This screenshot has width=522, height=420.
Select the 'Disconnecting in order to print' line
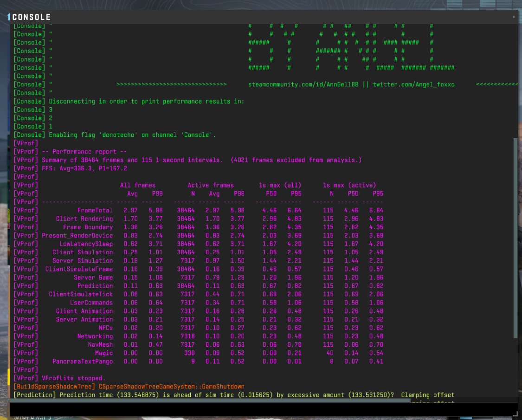click(129, 101)
